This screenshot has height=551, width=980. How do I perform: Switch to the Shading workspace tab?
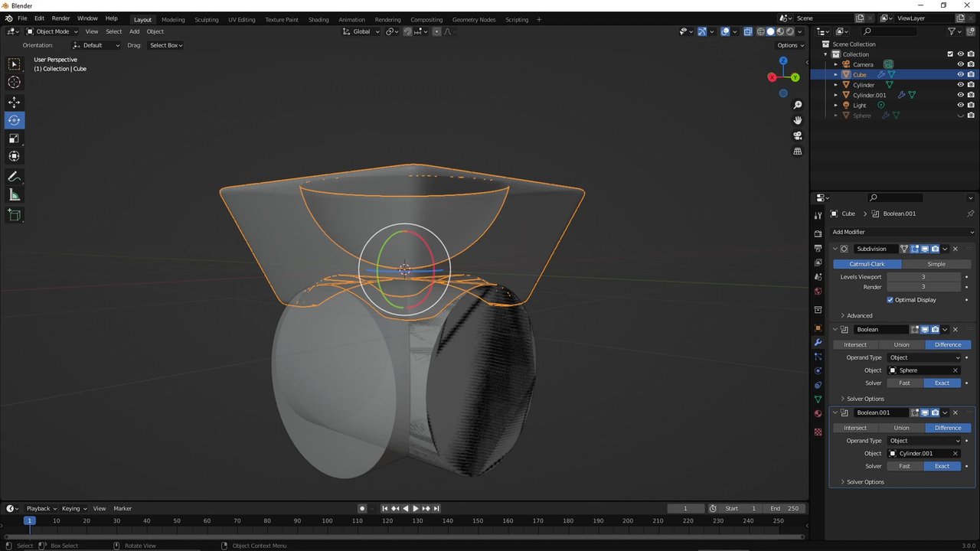pyautogui.click(x=318, y=20)
